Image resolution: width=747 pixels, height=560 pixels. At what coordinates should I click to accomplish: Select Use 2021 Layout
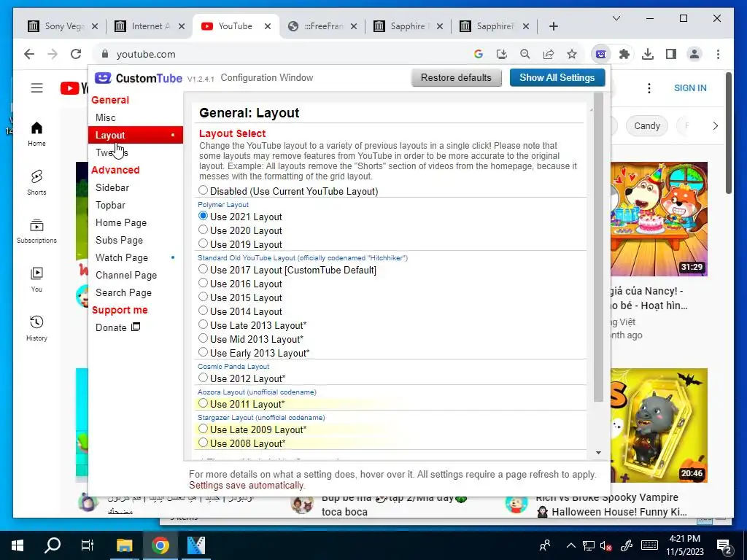click(203, 216)
